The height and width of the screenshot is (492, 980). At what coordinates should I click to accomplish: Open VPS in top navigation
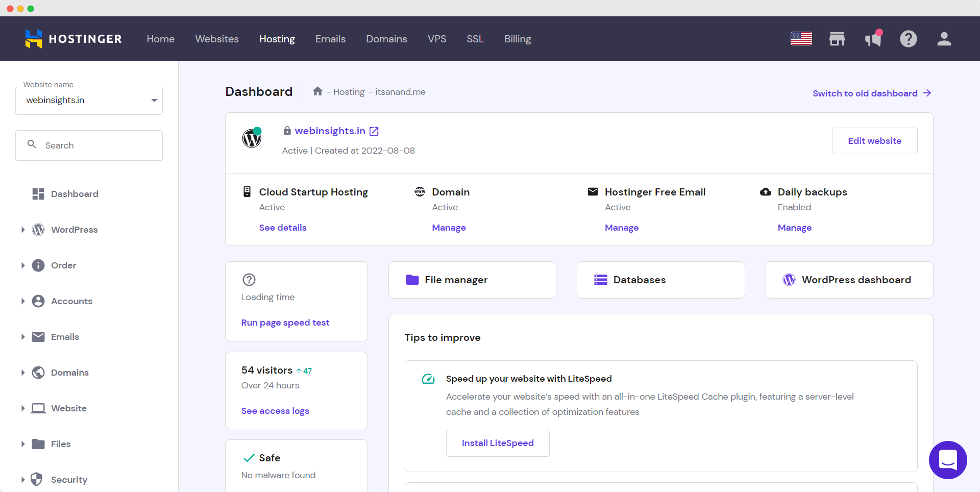(437, 39)
